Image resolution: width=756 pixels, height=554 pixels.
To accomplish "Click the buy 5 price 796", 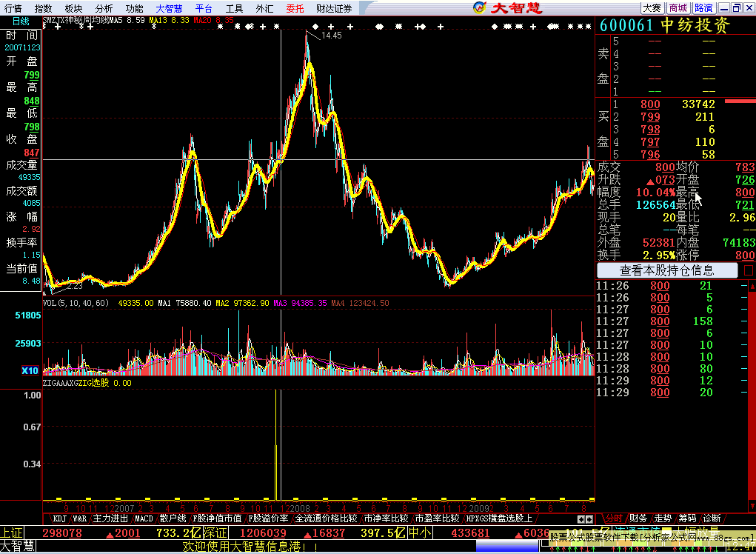I will point(650,154).
